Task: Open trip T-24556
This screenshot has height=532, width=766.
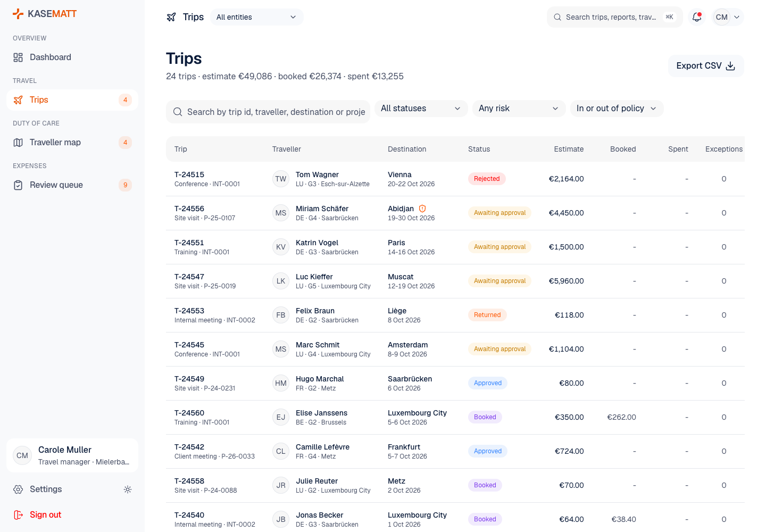Action: click(189, 209)
